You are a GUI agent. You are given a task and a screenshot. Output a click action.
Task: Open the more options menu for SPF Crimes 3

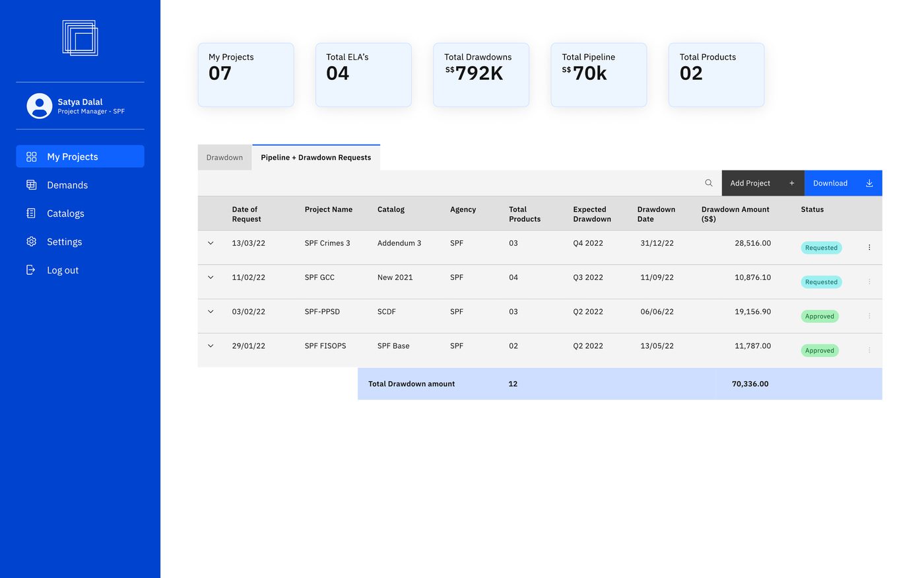(x=869, y=247)
